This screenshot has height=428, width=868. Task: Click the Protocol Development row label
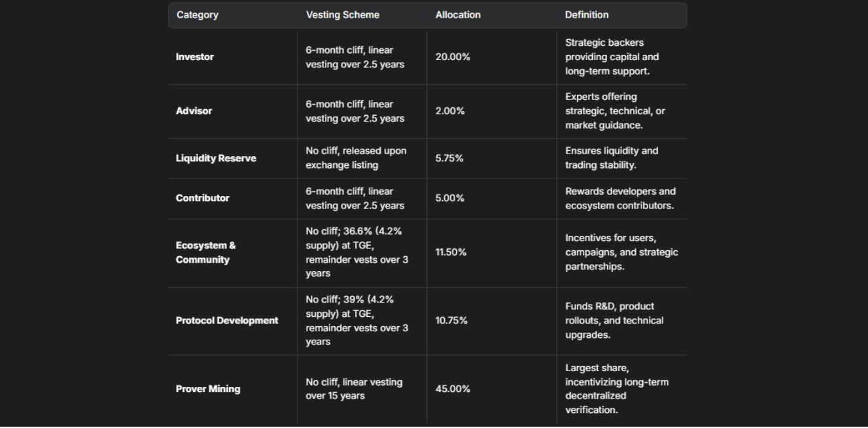[227, 321]
